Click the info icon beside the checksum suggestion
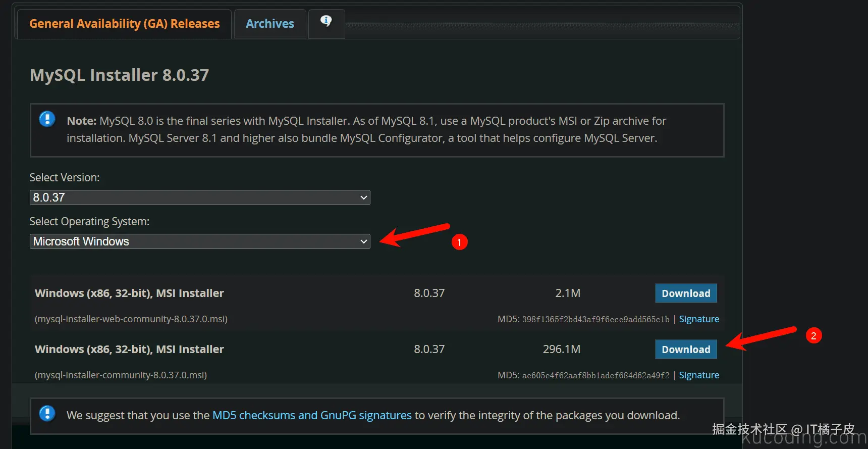 click(47, 414)
